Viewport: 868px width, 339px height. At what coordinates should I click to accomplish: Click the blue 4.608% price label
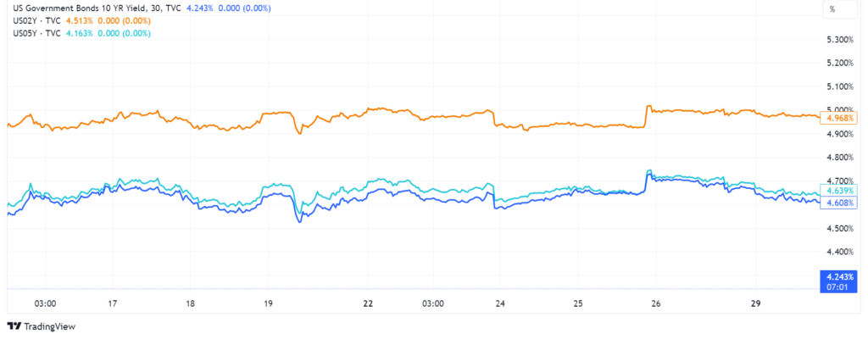[839, 203]
